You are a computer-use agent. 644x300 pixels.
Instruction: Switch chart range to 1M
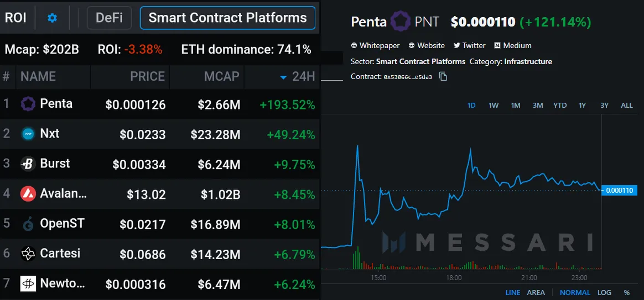click(x=516, y=106)
